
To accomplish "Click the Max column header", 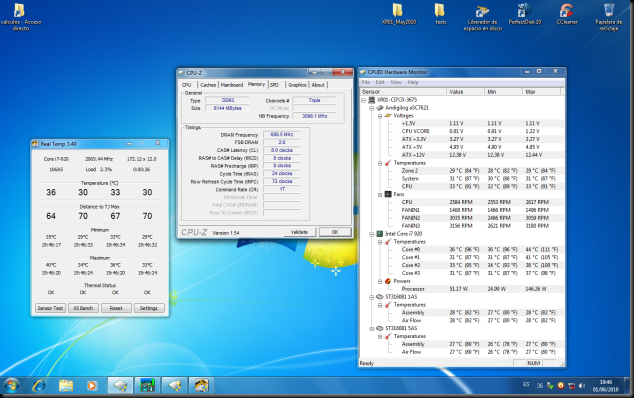I will click(541, 92).
